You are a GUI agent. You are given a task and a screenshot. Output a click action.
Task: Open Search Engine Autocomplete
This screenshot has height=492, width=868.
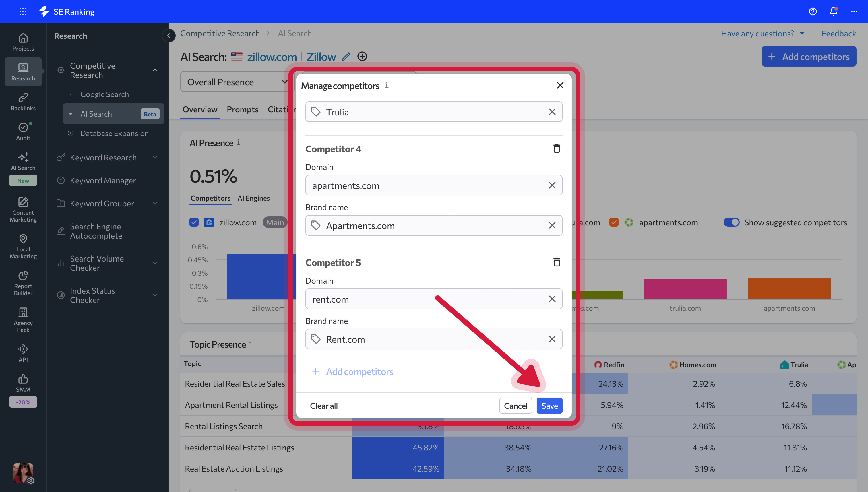pyautogui.click(x=96, y=231)
